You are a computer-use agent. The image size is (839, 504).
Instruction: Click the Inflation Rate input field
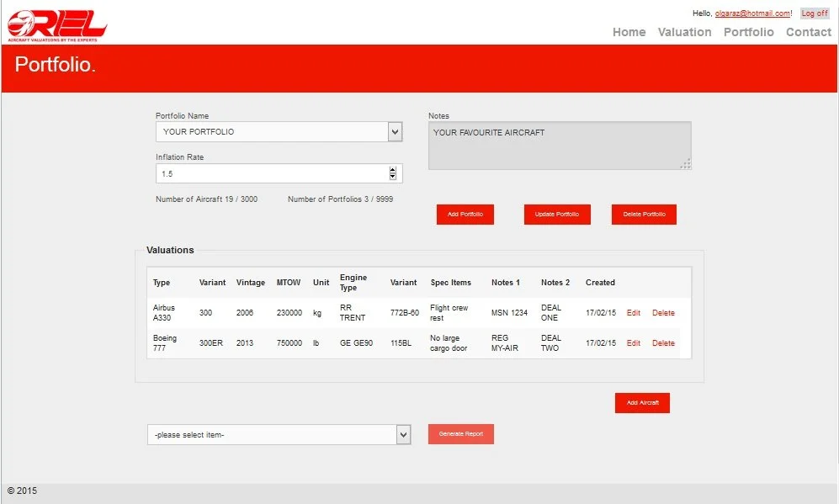(x=279, y=173)
